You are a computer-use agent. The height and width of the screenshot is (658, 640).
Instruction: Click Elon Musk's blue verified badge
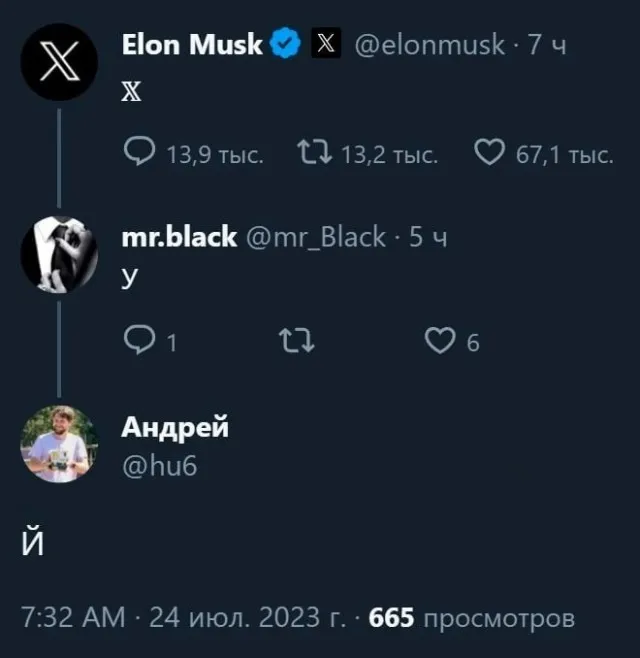pos(286,44)
